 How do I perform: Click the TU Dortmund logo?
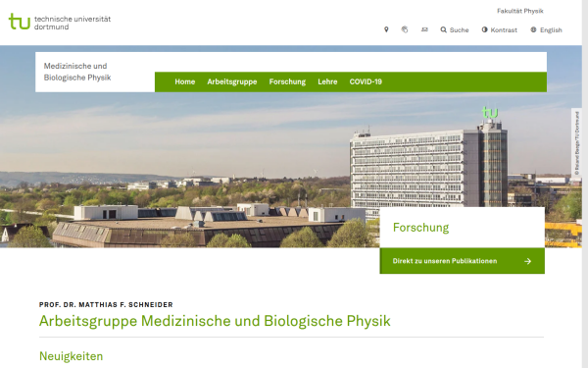pyautogui.click(x=60, y=23)
